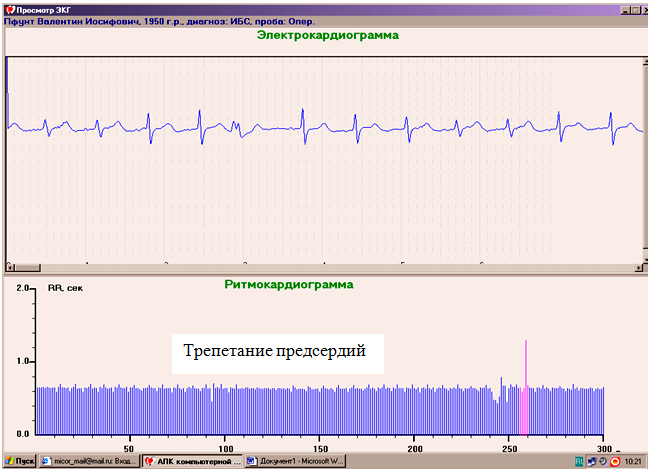
Task: Click the 100 tick label on the rhythmogram axis
Action: click(226, 449)
